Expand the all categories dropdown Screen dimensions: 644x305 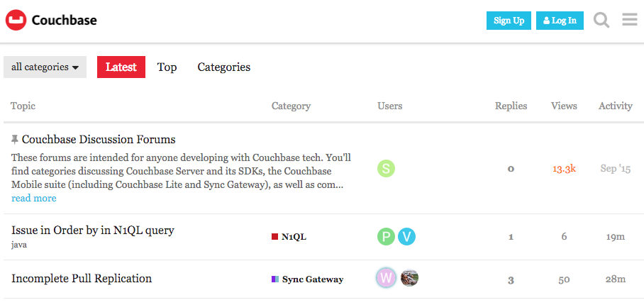pos(45,67)
